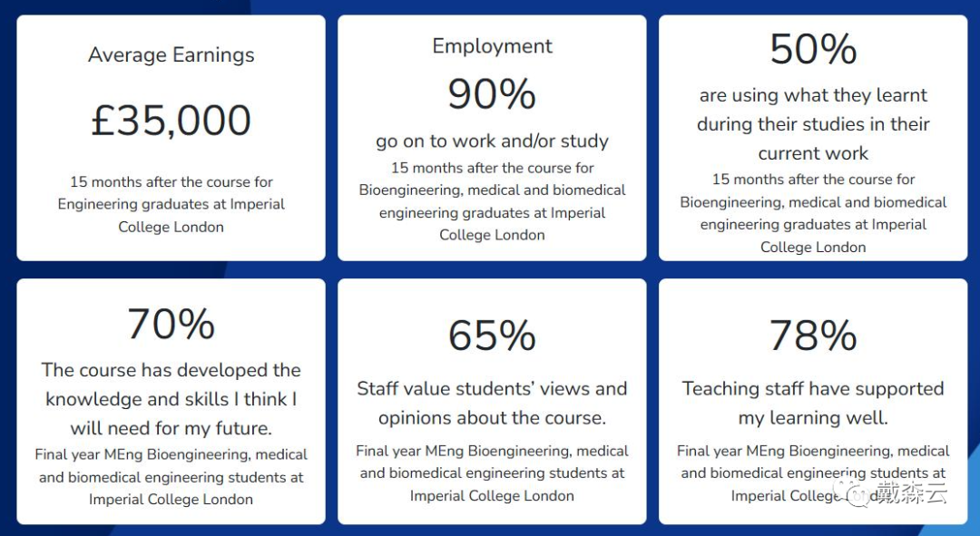
Task: Click the Final year MEng caption in 65% card
Action: tap(492, 473)
